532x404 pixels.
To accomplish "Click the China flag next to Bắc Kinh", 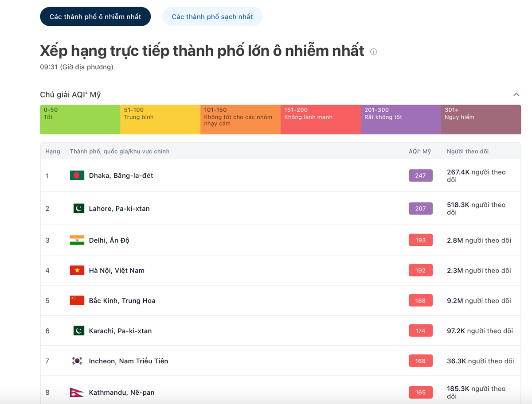I will point(77,300).
